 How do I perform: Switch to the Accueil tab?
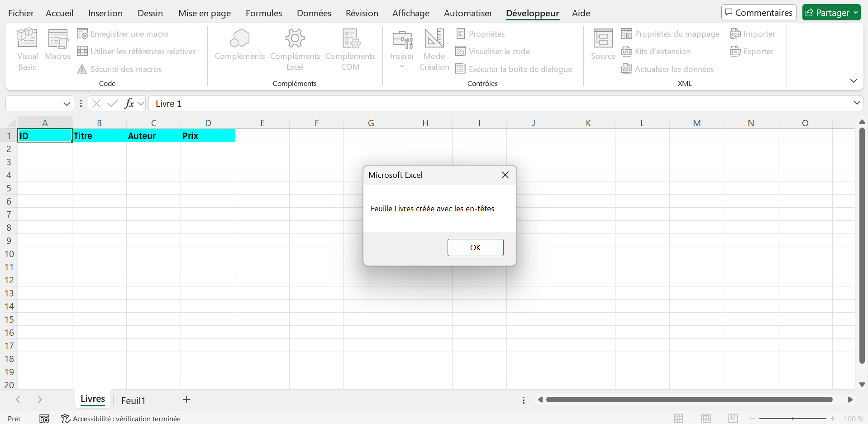(60, 13)
